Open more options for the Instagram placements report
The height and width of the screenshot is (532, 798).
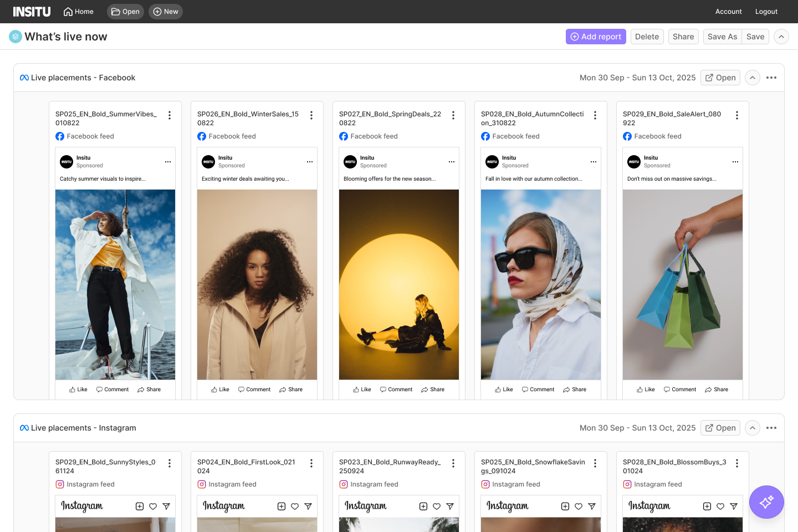tap(771, 428)
